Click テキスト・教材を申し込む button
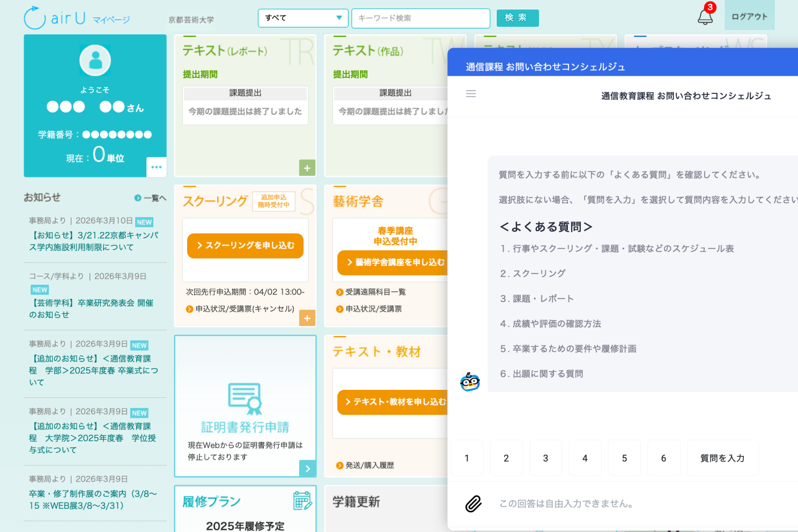 [393, 402]
